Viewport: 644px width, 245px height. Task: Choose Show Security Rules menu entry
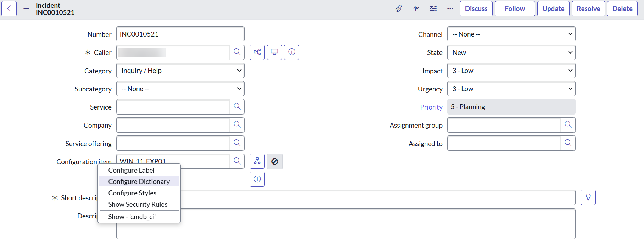[138, 204]
